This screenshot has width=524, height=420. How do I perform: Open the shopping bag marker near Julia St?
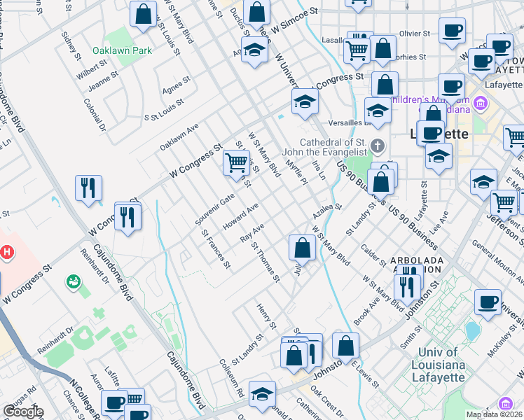(302, 248)
